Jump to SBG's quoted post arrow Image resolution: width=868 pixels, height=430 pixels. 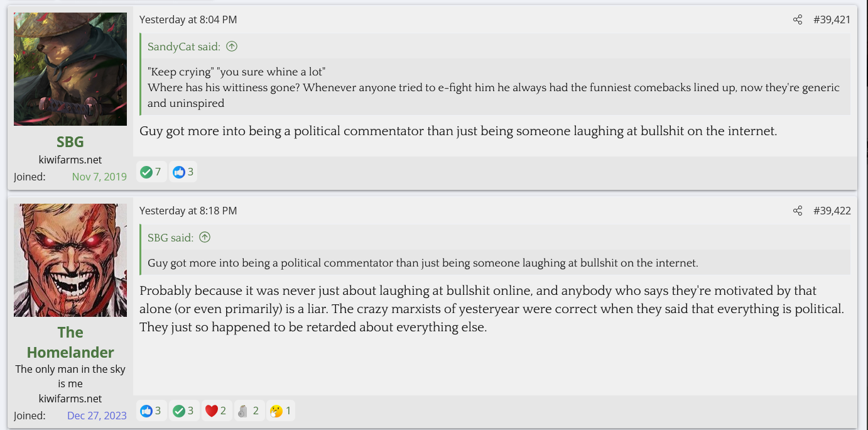tap(205, 238)
